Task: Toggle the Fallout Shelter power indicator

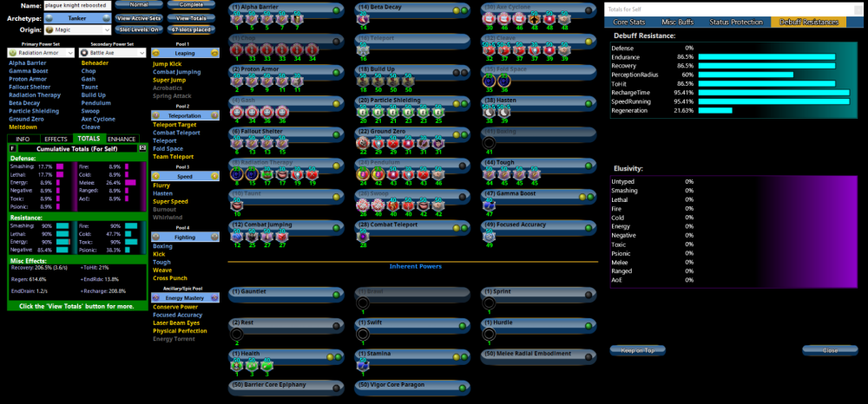Action: point(336,134)
